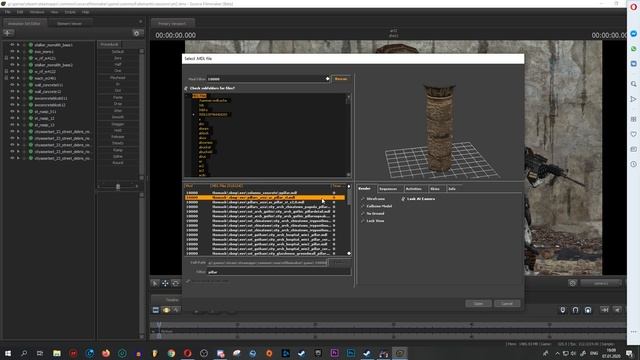The height and width of the screenshot is (360, 640).
Task: Click the microphone record icon in timeline
Action: [563, 310]
